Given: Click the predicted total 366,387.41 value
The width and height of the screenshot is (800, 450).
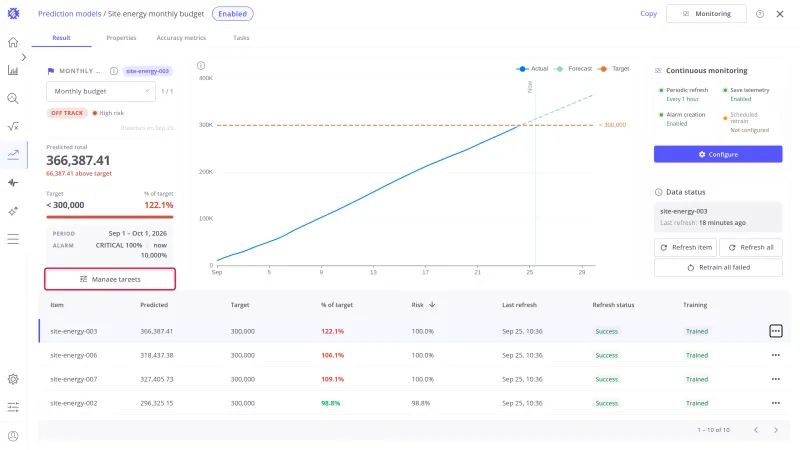Looking at the screenshot, I should pyautogui.click(x=78, y=160).
